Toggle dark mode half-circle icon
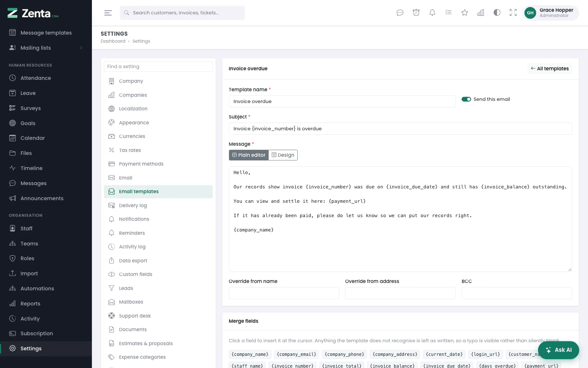 point(497,13)
